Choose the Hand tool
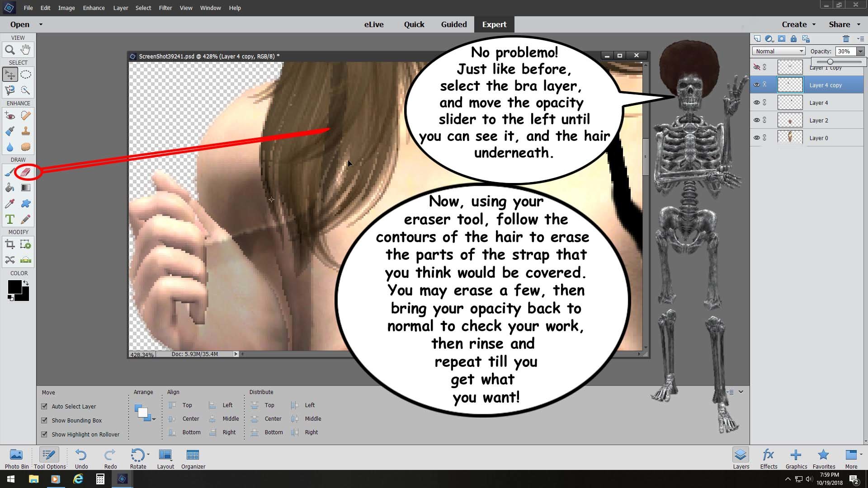 (26, 50)
